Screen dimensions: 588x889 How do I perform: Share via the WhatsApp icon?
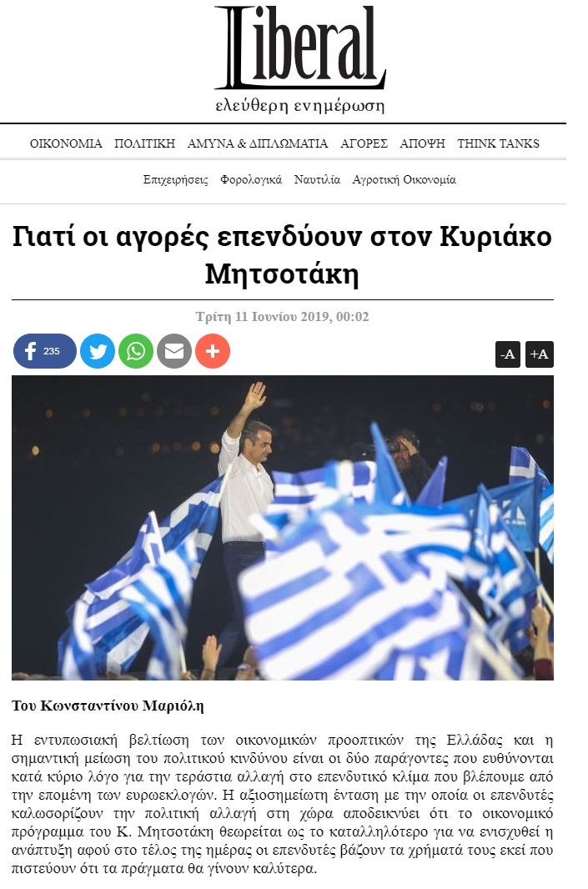tap(136, 351)
